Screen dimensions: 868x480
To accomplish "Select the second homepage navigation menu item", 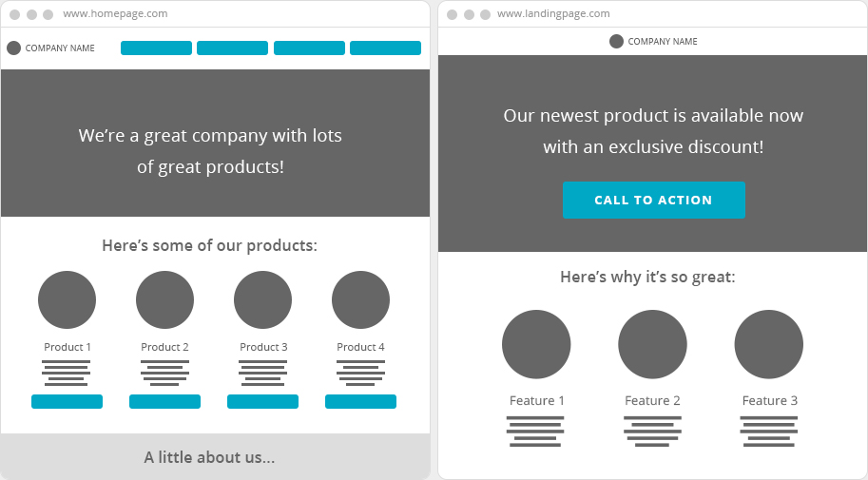I will coord(232,48).
